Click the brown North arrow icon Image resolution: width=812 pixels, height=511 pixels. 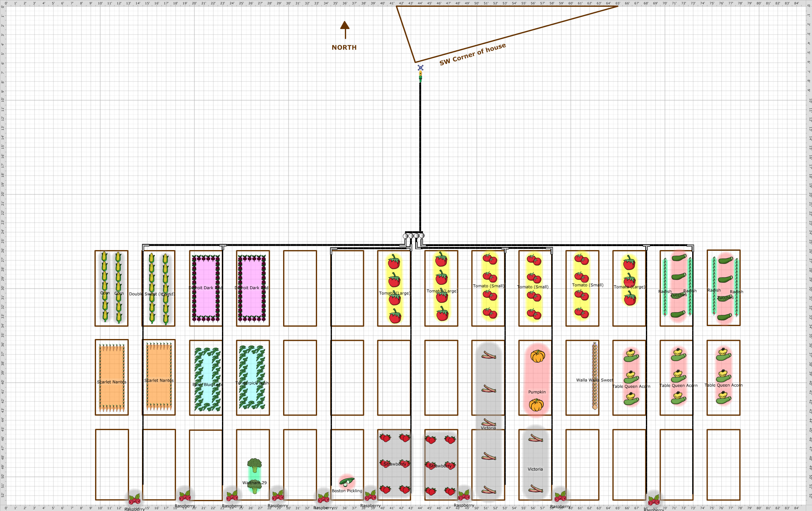[x=345, y=30]
